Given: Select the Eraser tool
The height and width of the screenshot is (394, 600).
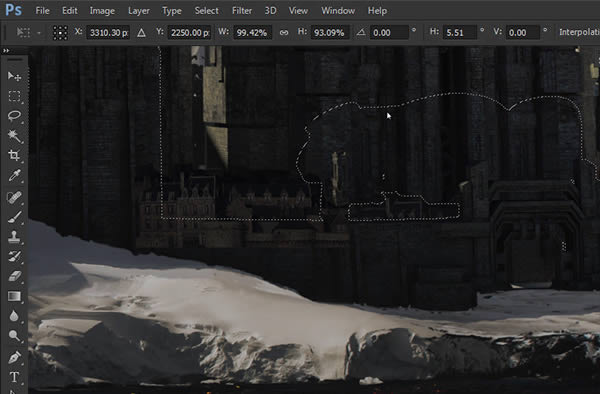Looking at the screenshot, I should 14,276.
